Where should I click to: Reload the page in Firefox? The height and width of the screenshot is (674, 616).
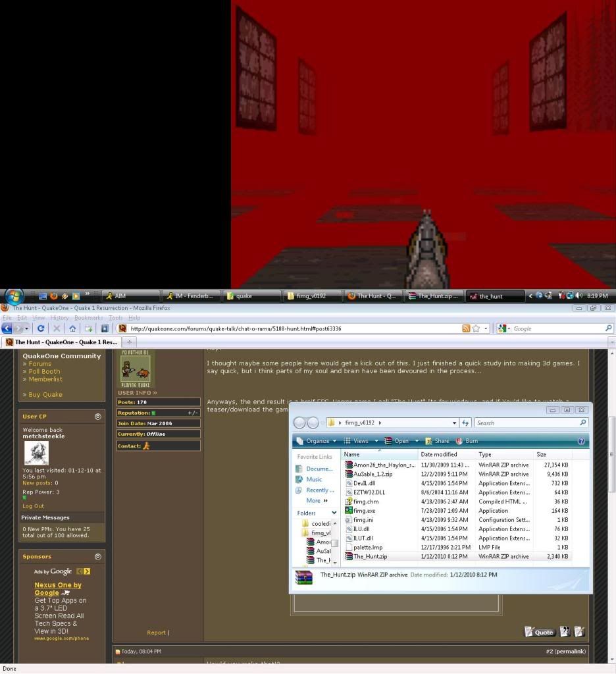(x=41, y=328)
